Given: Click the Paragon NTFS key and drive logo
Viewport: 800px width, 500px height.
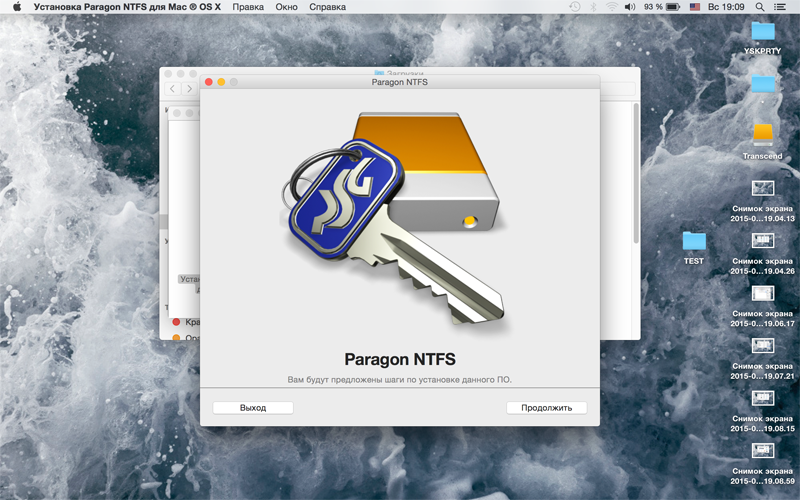Looking at the screenshot, I should point(393,217).
